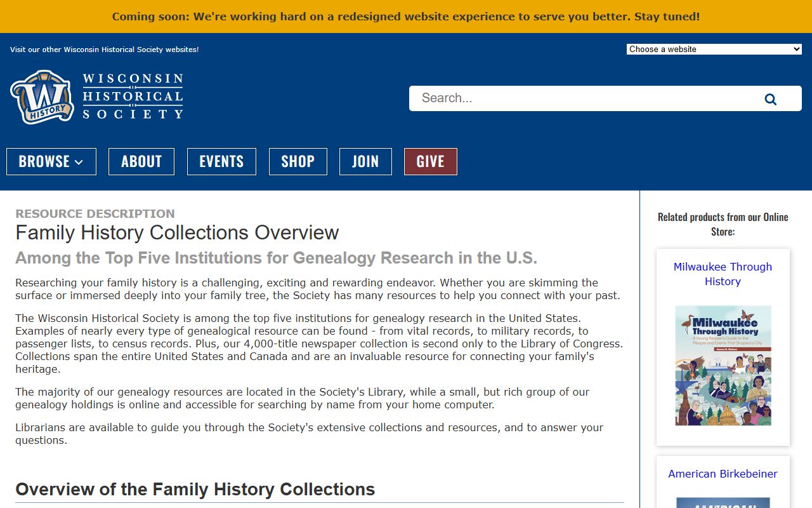Click 'Among the Top Five Institutions' subheading
This screenshot has height=508, width=812.
276,258
